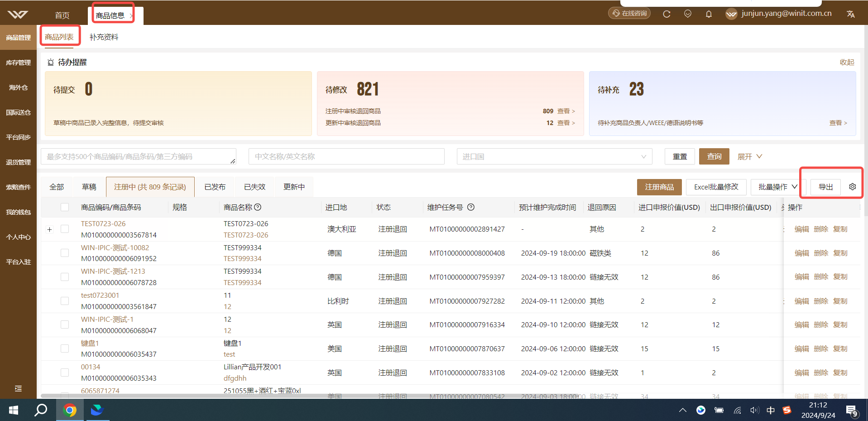Image resolution: width=868 pixels, height=421 pixels.
Task: Open the favorites heart icon
Action: coord(688,14)
